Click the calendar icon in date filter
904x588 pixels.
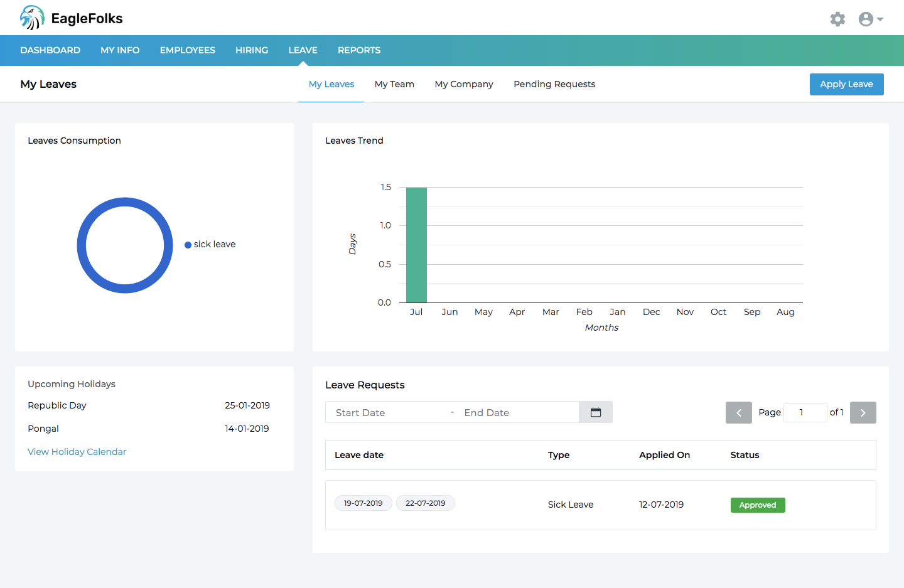[x=596, y=412]
